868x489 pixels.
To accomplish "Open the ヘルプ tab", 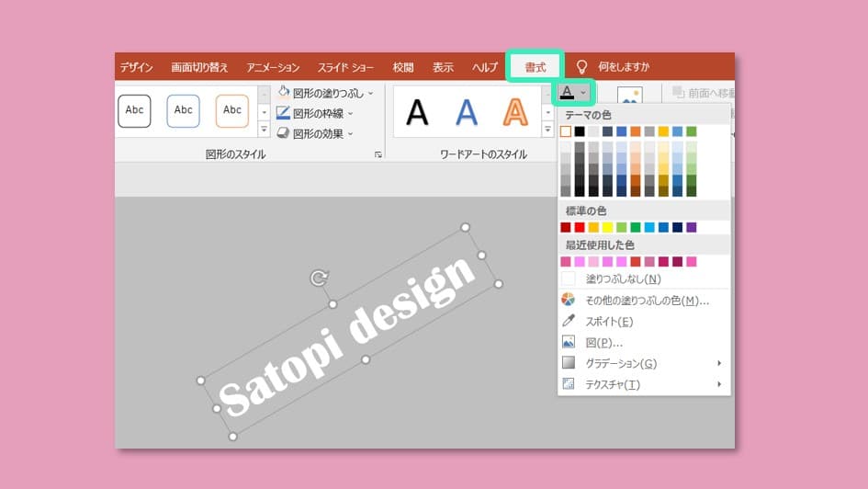I will click(x=484, y=67).
